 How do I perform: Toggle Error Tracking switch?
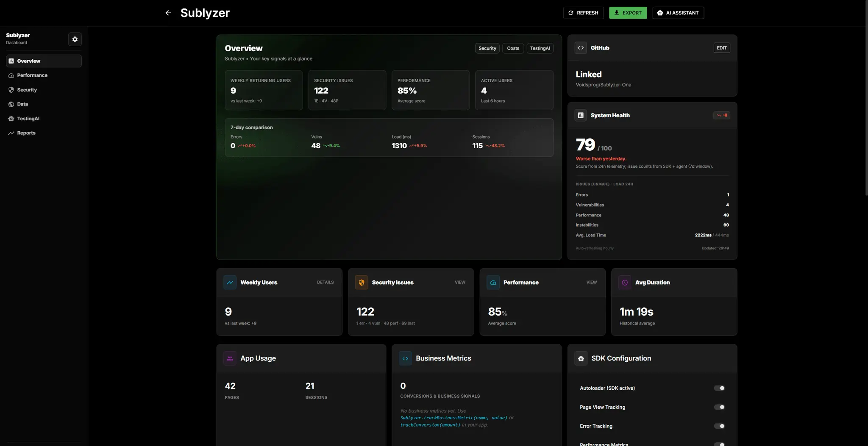coord(719,426)
